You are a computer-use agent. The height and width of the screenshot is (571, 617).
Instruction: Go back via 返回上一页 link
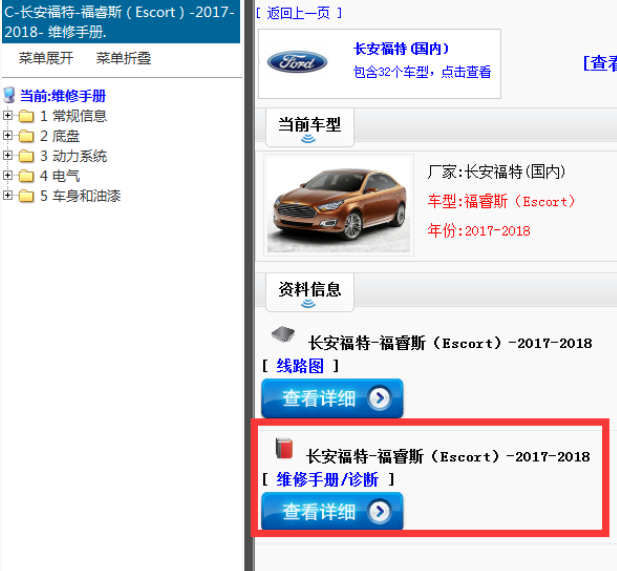coord(299,13)
